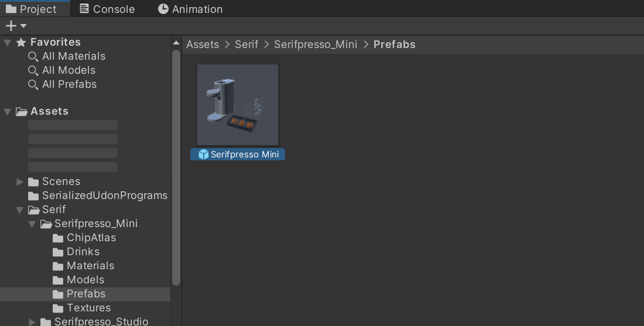Image resolution: width=644 pixels, height=326 pixels.
Task: Collapse the Favorites section
Action: coord(7,42)
